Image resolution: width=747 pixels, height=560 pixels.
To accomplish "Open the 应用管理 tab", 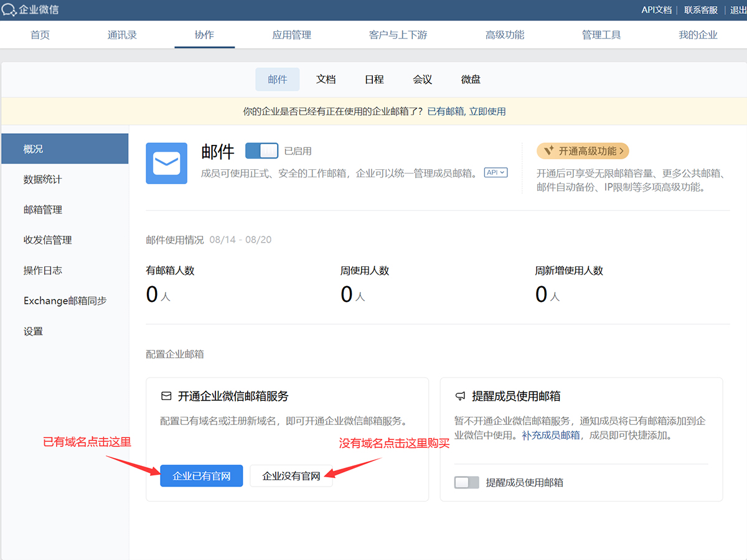I will [291, 35].
